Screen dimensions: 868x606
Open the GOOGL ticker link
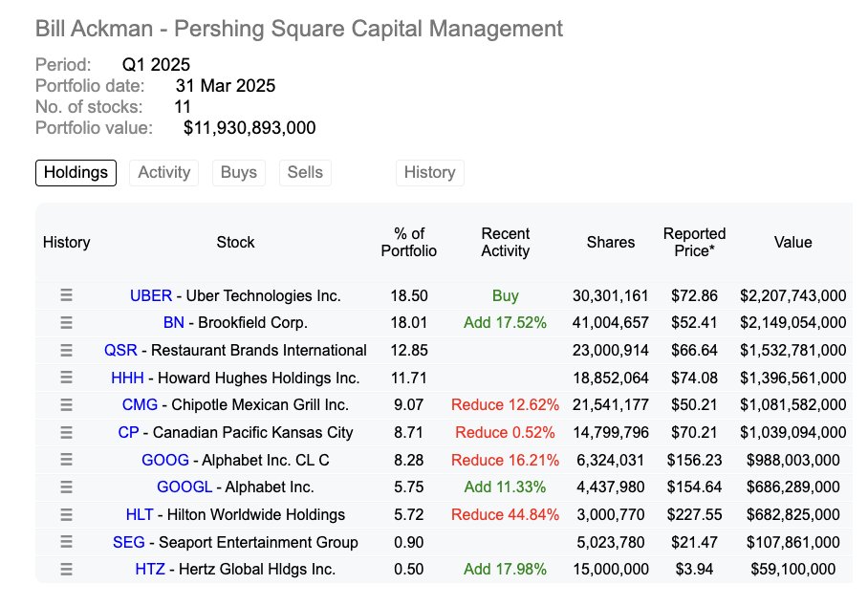pyautogui.click(x=184, y=487)
